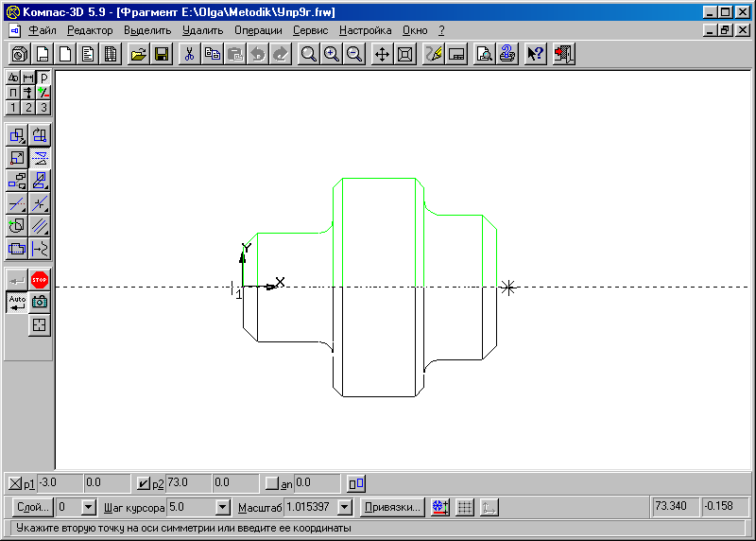Activate the pan view arrows tool
The image size is (756, 541).
[383, 54]
